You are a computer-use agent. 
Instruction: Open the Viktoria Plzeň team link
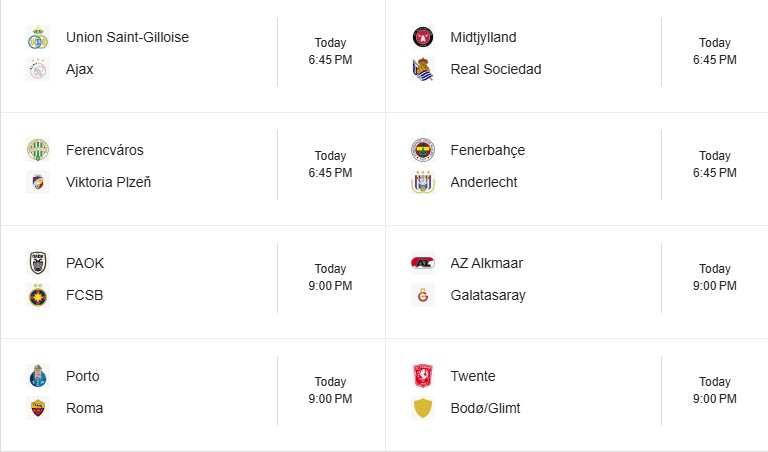click(108, 182)
